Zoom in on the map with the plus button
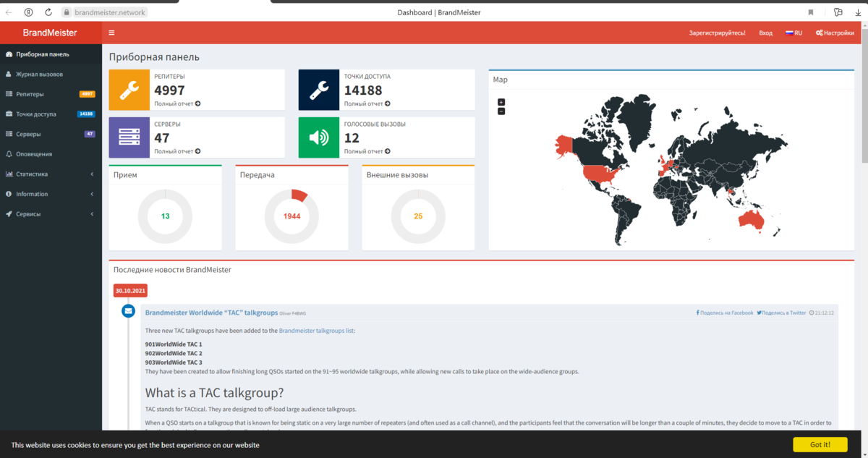 click(x=501, y=102)
